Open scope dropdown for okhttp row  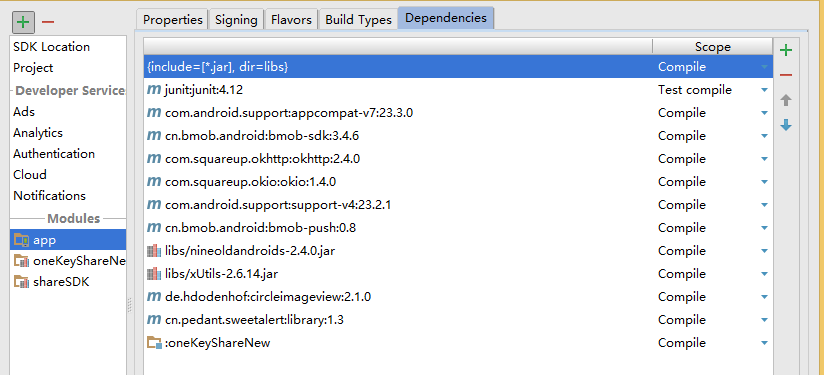(x=764, y=159)
